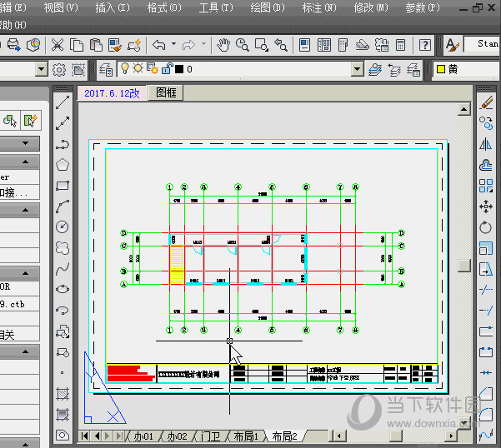
Task: Select the Extend tool
Action: pyautogui.click(x=486, y=310)
